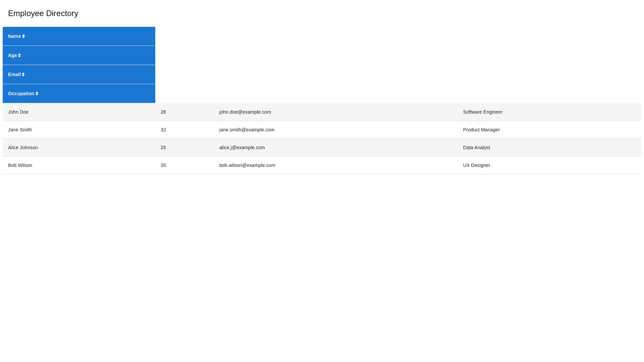
Task: Click bob.wilson@example.com email address
Action: click(247, 165)
